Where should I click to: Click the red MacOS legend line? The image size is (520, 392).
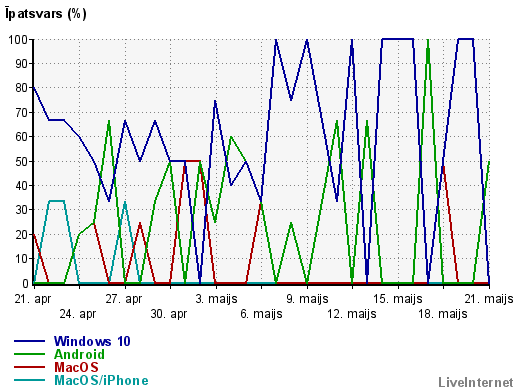pos(29,367)
